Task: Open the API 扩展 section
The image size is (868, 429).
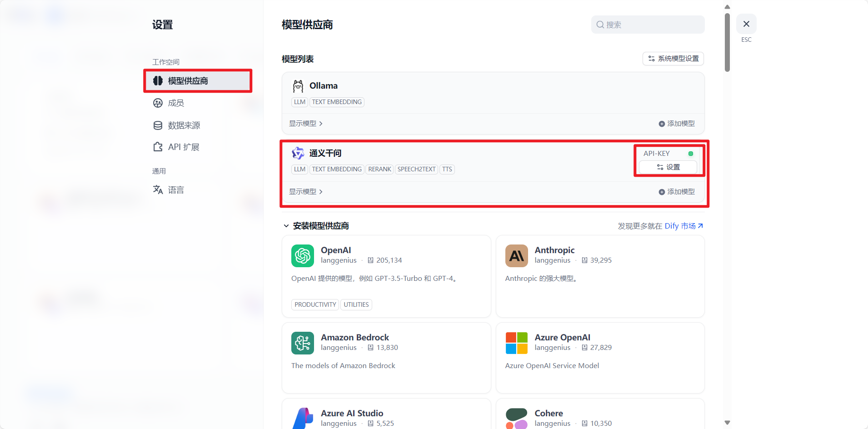Action: 184,147
